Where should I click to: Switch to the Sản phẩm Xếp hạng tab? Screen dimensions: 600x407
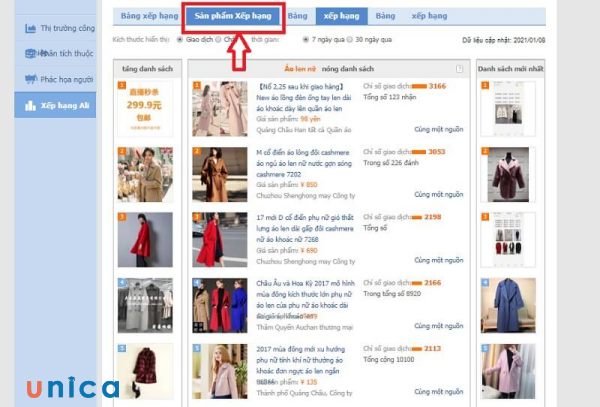[x=233, y=16]
